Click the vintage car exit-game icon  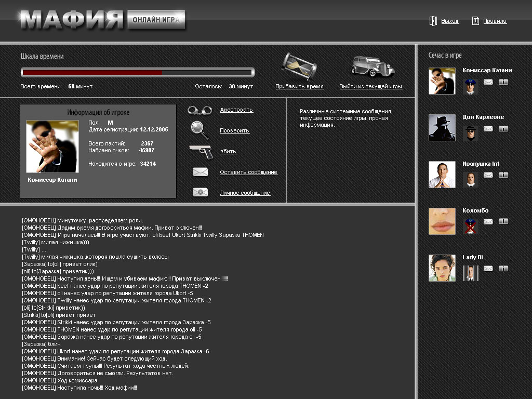[x=372, y=66]
